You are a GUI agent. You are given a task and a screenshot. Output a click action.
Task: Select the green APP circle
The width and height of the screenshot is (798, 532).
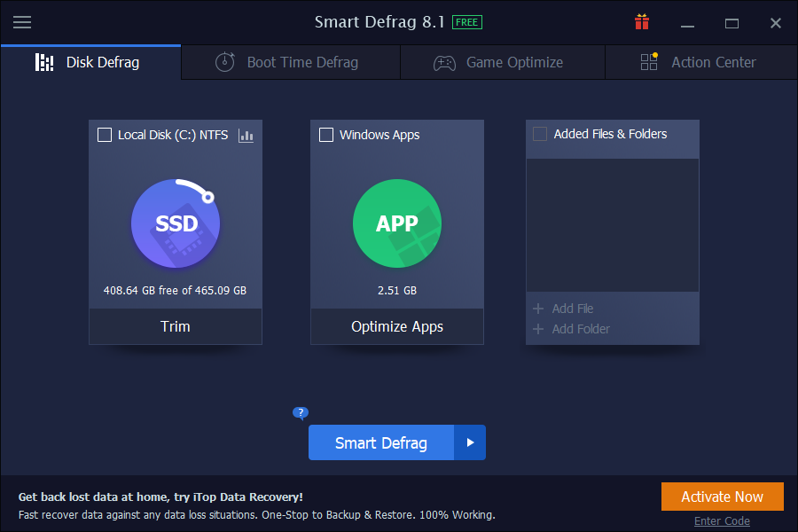396,223
